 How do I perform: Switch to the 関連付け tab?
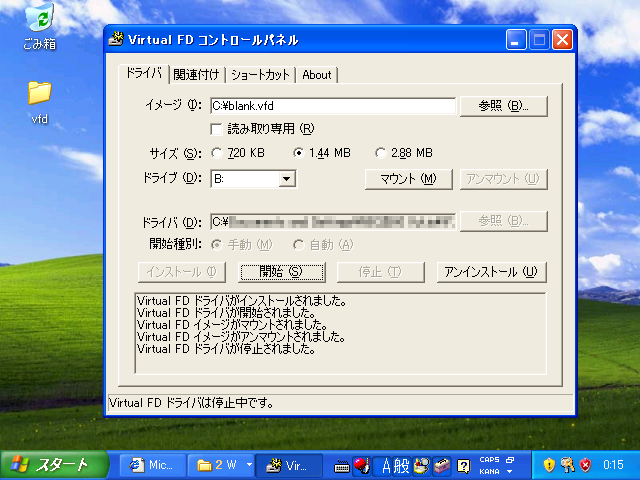[x=196, y=75]
